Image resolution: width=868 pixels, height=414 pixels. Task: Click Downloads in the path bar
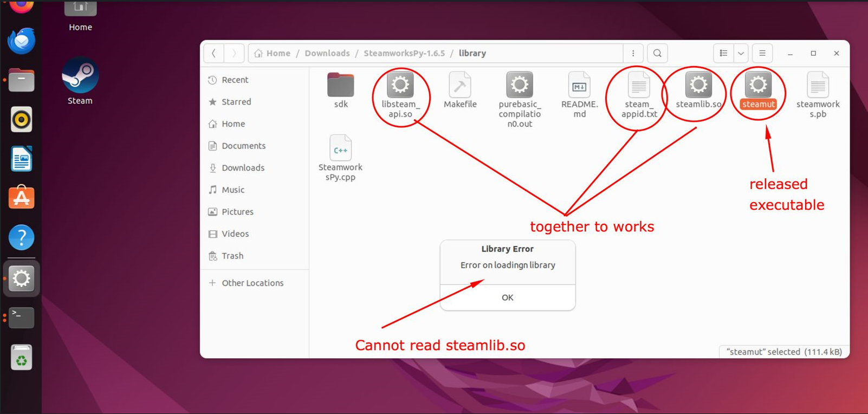(x=327, y=53)
